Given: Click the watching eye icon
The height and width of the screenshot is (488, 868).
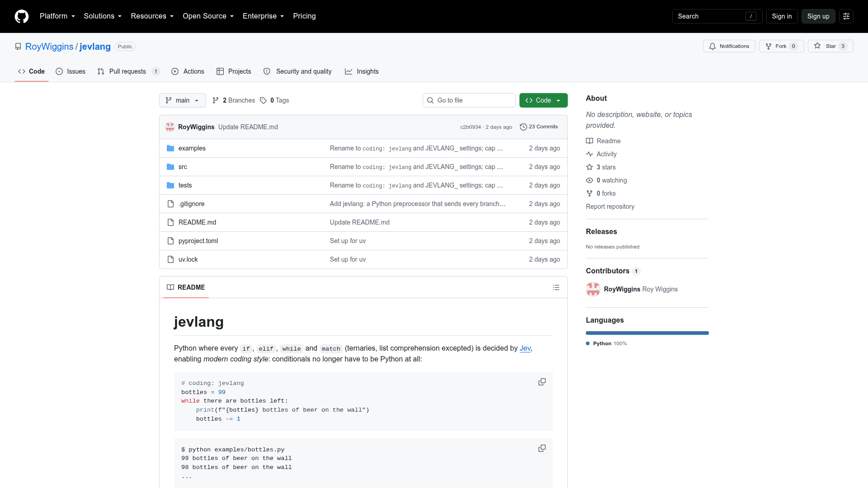Looking at the screenshot, I should (590, 180).
